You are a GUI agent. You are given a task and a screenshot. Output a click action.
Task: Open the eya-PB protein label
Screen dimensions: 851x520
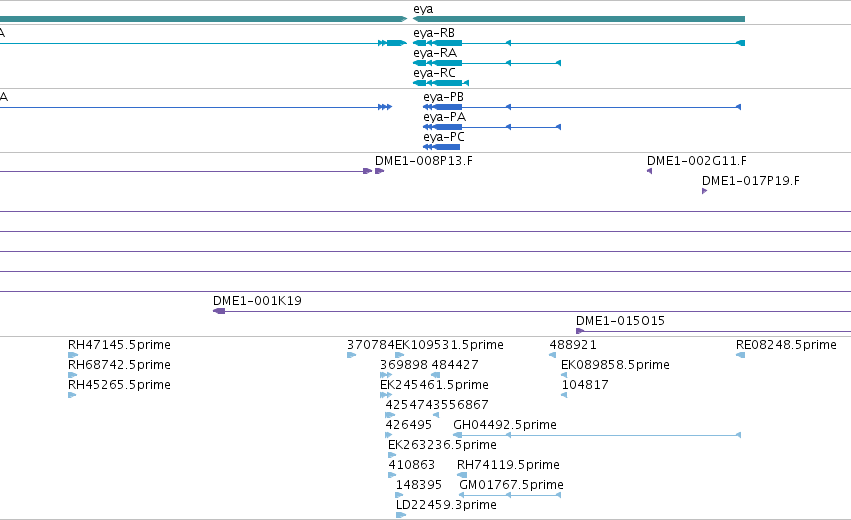pos(443,97)
